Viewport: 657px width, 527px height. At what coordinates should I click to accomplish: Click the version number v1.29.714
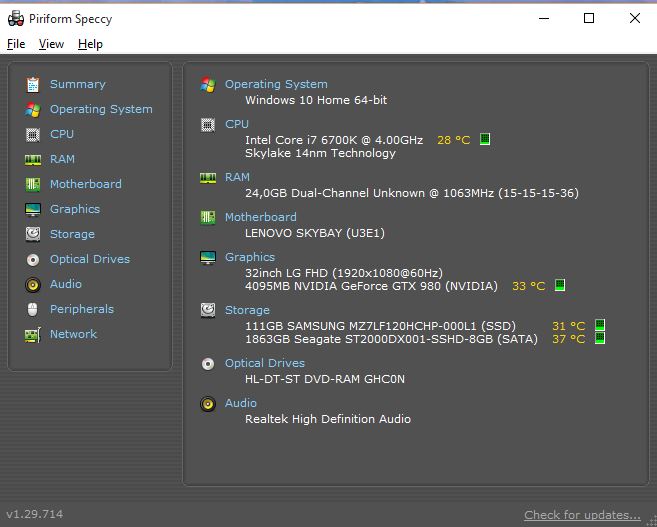click(x=35, y=514)
